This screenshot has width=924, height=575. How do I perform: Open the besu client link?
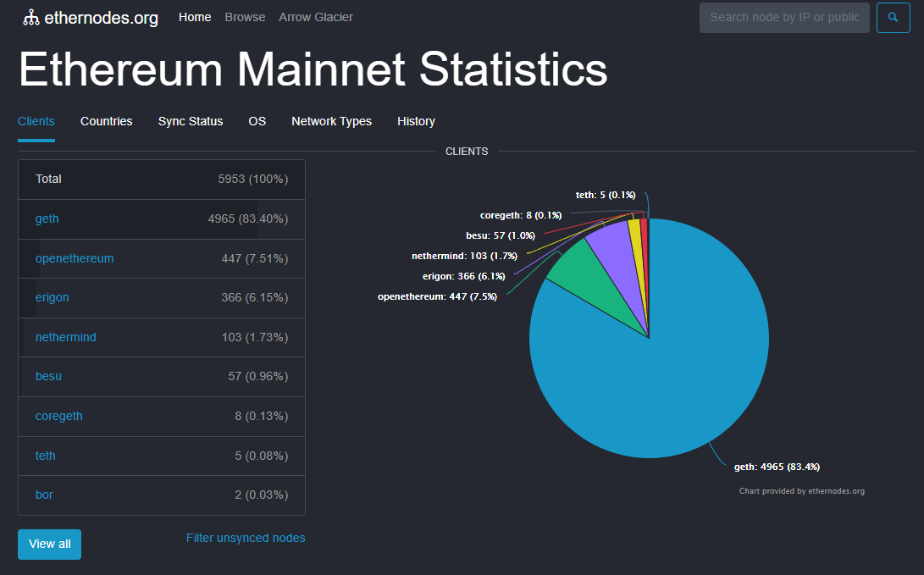(x=48, y=376)
